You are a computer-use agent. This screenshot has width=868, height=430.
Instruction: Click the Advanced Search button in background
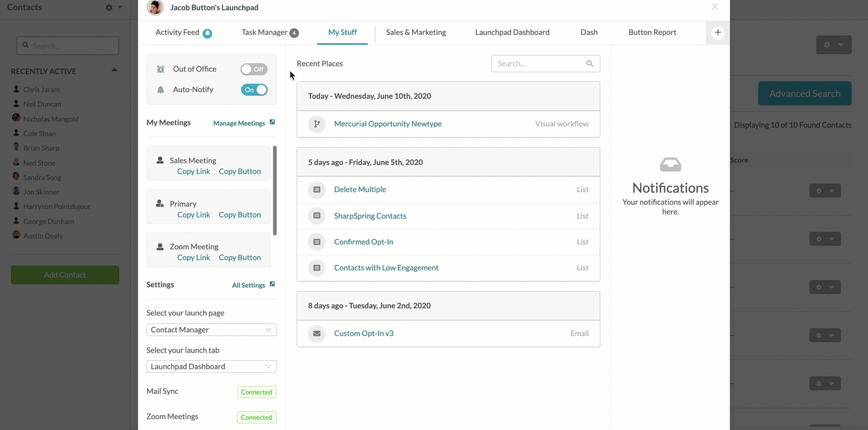click(x=805, y=93)
